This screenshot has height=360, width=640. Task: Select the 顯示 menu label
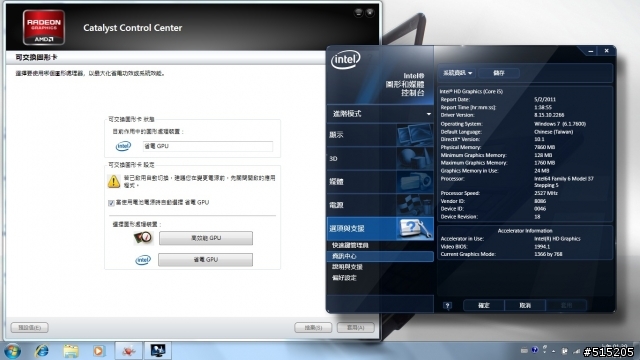click(x=336, y=135)
